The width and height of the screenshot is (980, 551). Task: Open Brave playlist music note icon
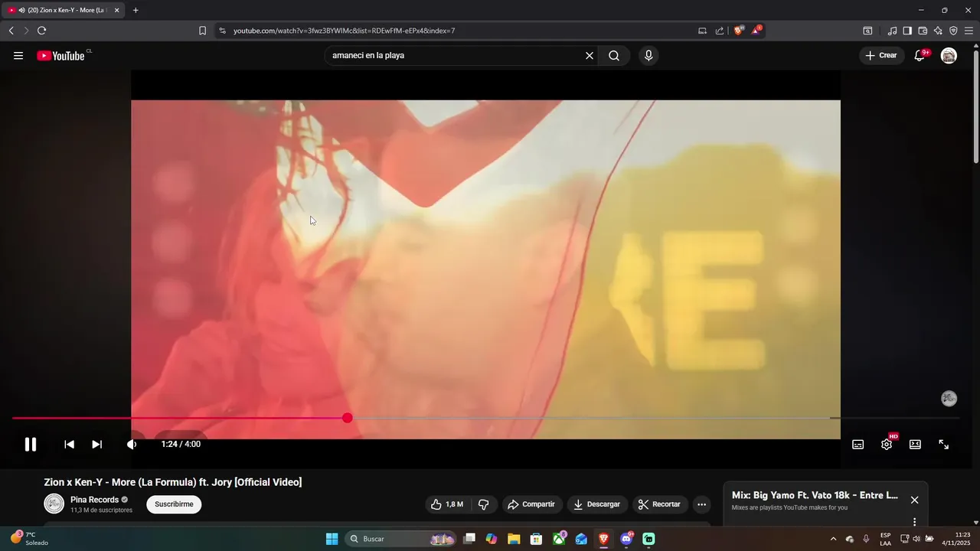892,31
